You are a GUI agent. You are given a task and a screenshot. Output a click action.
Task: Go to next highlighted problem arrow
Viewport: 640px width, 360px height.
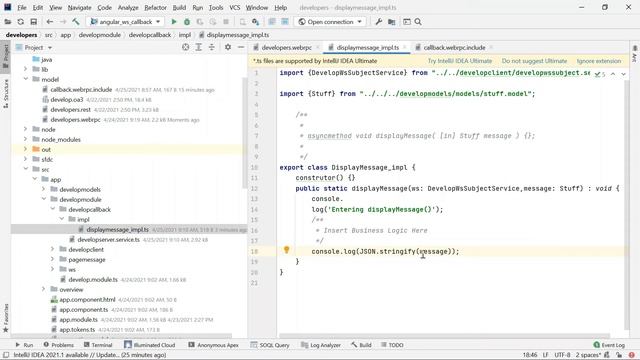[624, 74]
